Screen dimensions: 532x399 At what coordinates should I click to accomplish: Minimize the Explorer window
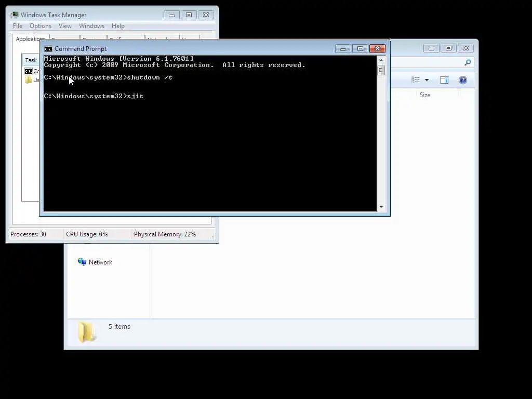pos(431,48)
